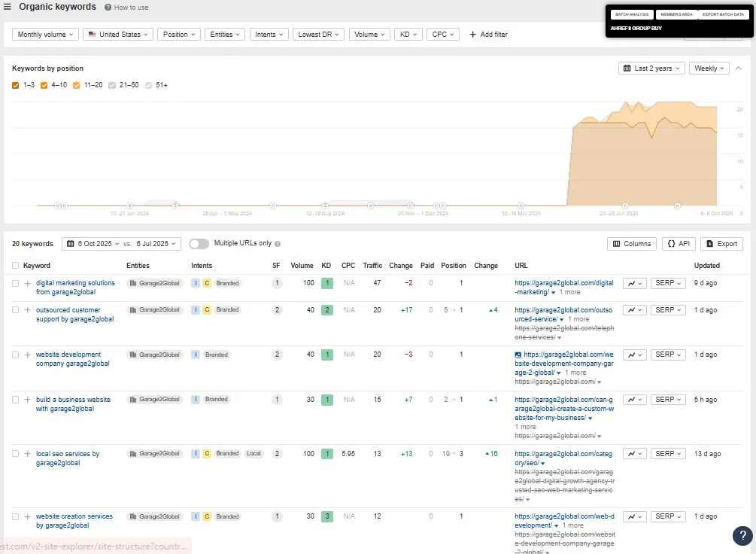This screenshot has width=756, height=554.
Task: Open keyword website development company garage2global
Action: click(x=72, y=359)
